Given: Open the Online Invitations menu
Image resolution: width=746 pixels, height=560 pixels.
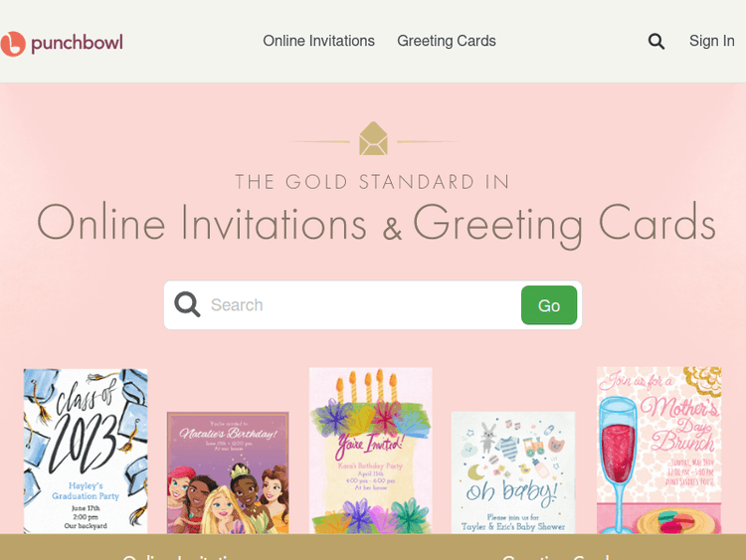Looking at the screenshot, I should tap(318, 41).
